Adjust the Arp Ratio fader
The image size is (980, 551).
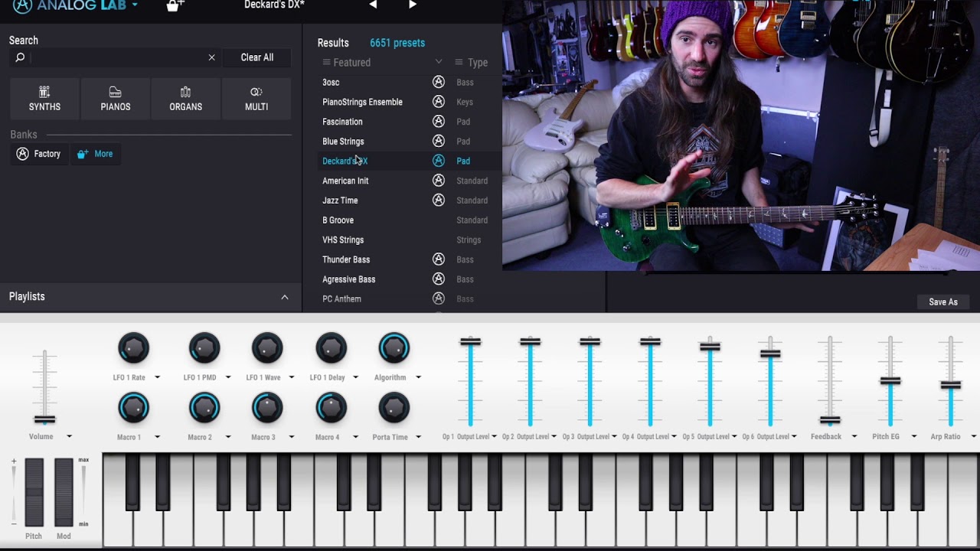click(950, 385)
